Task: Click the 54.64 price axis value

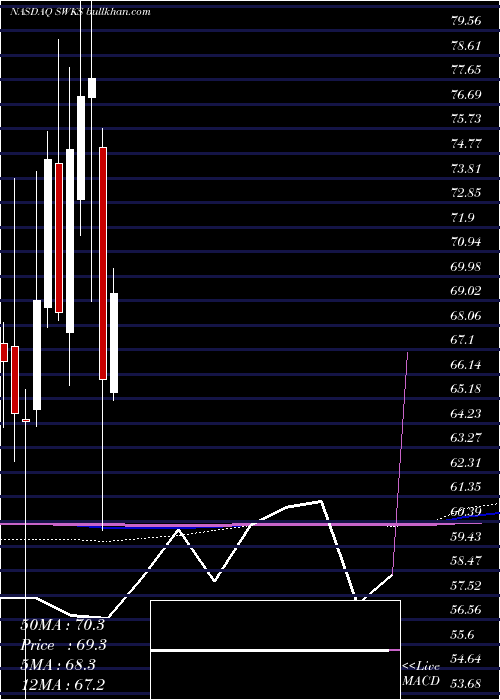Action: [466, 659]
